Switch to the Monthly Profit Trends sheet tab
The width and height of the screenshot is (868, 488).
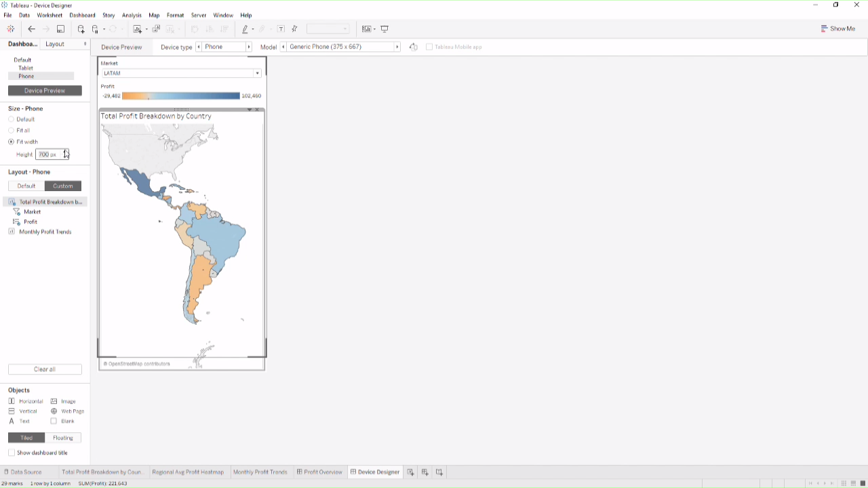pyautogui.click(x=260, y=472)
